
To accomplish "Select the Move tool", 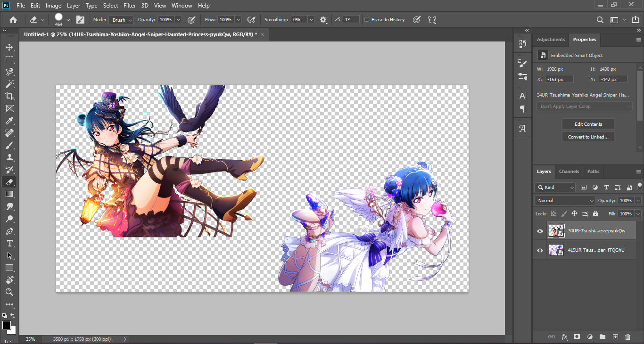I will coord(9,47).
